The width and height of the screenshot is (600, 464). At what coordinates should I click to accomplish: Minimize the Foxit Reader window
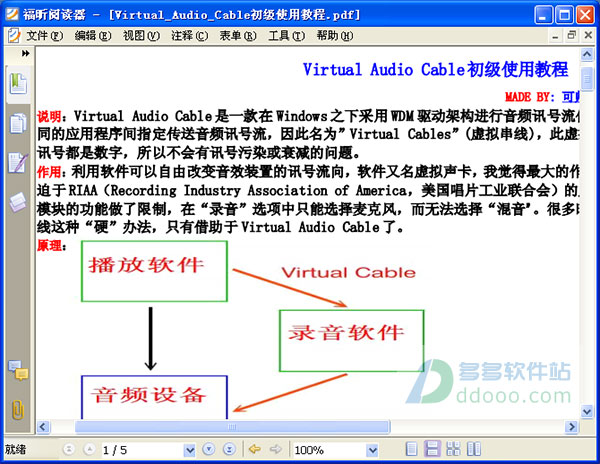(543, 15)
